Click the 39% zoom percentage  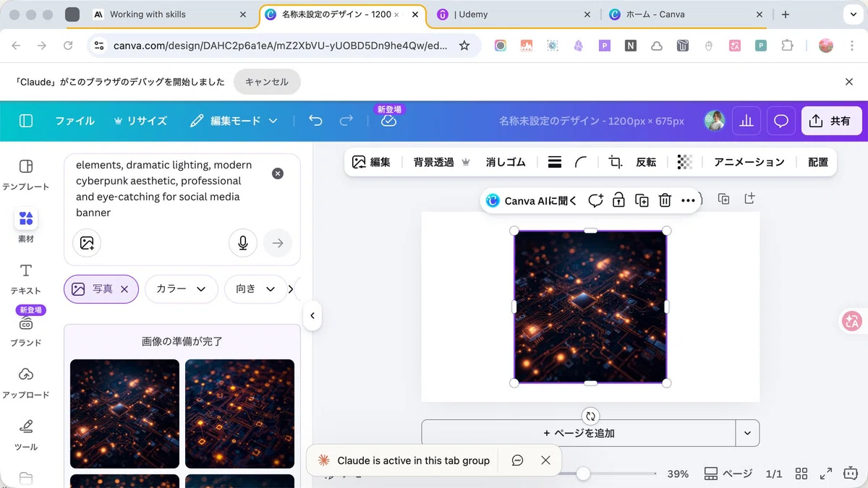tap(678, 474)
